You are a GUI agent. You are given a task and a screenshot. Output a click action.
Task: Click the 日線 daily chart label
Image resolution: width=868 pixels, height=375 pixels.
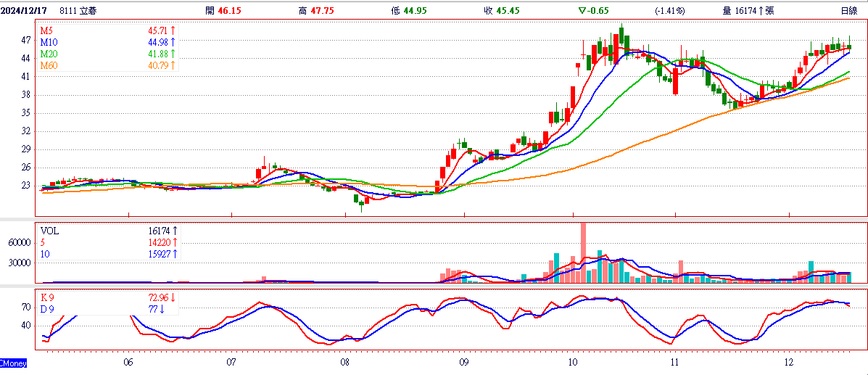click(x=848, y=11)
